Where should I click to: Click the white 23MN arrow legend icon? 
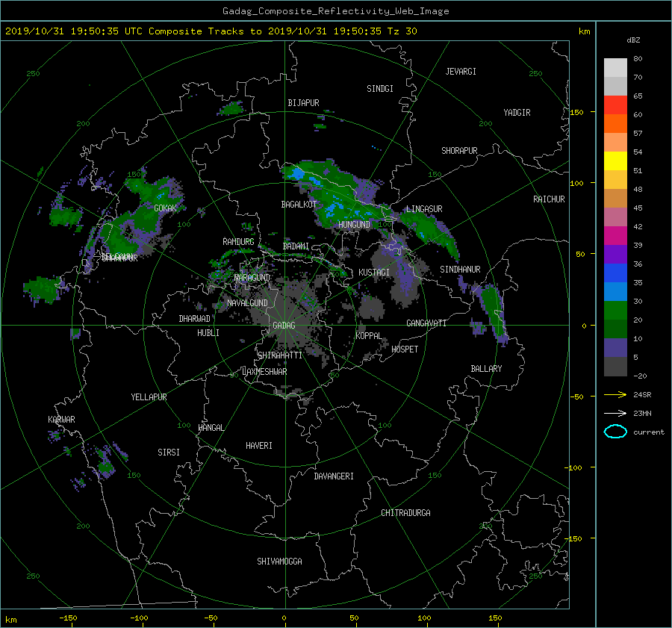(615, 413)
